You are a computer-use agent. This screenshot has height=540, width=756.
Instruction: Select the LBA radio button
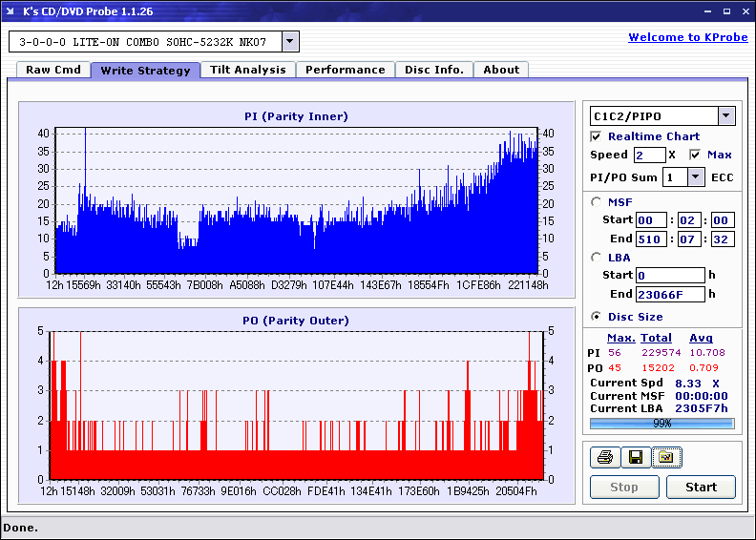tap(597, 257)
